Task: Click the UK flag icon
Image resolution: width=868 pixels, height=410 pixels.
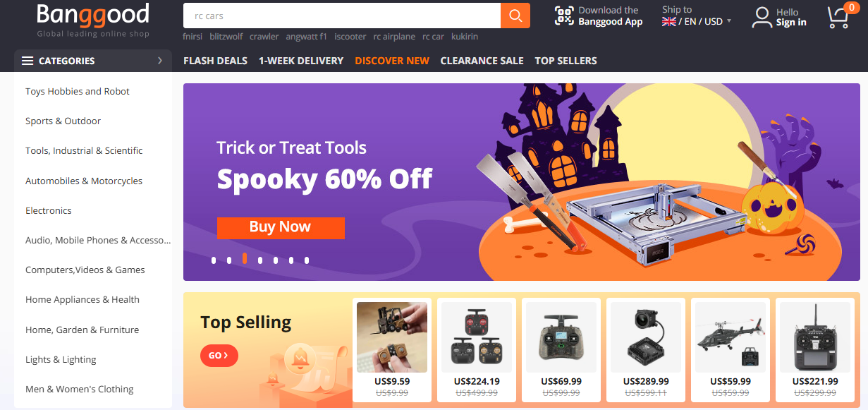Action: [669, 22]
